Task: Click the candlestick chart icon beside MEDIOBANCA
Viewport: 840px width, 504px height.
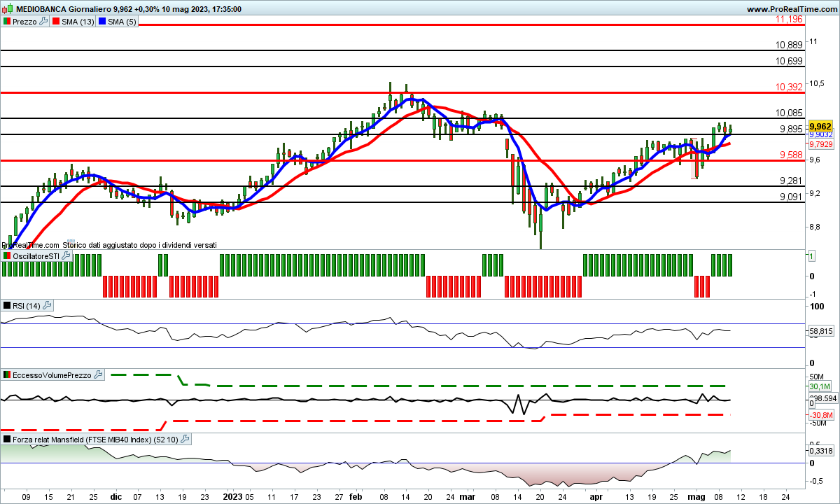Action: pos(7,9)
